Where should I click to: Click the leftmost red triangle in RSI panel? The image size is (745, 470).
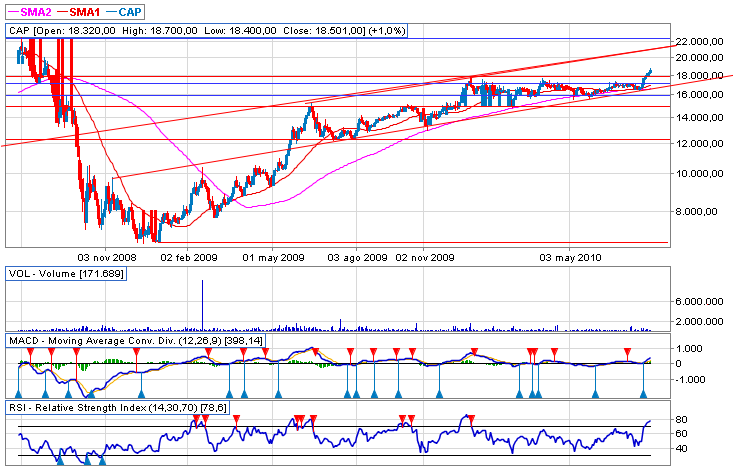coord(196,417)
